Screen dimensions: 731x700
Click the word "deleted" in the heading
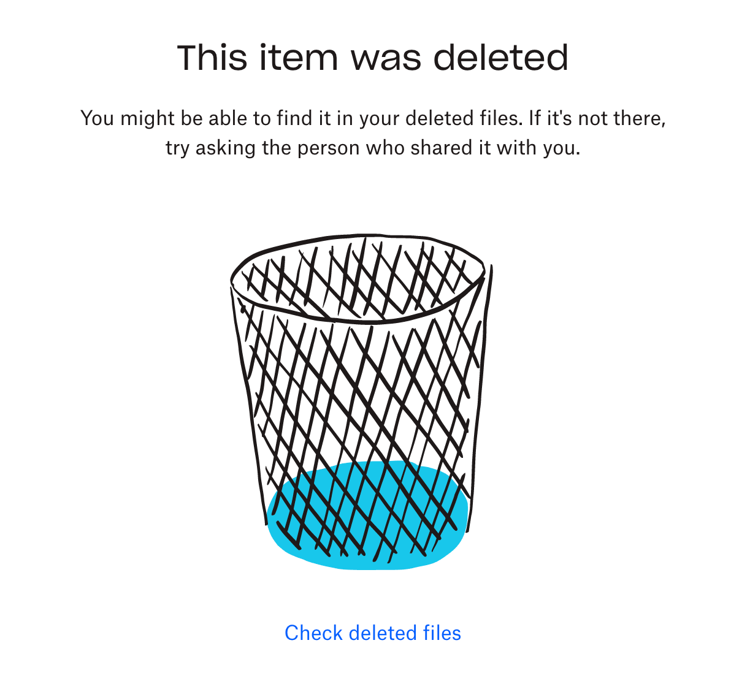501,58
